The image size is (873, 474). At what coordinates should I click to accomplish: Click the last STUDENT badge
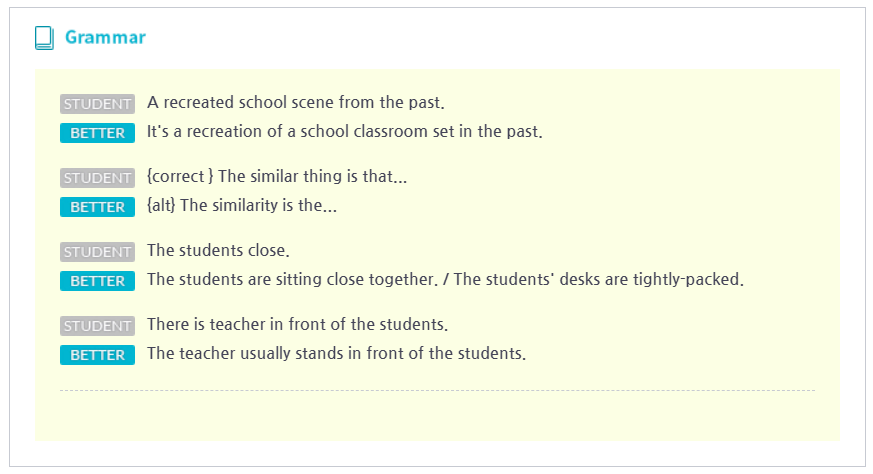point(97,326)
